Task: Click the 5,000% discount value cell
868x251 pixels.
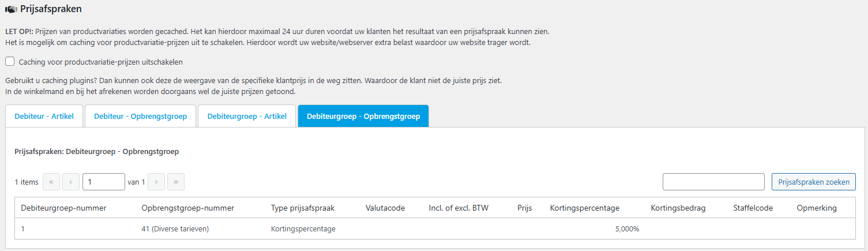Action: tap(626, 228)
